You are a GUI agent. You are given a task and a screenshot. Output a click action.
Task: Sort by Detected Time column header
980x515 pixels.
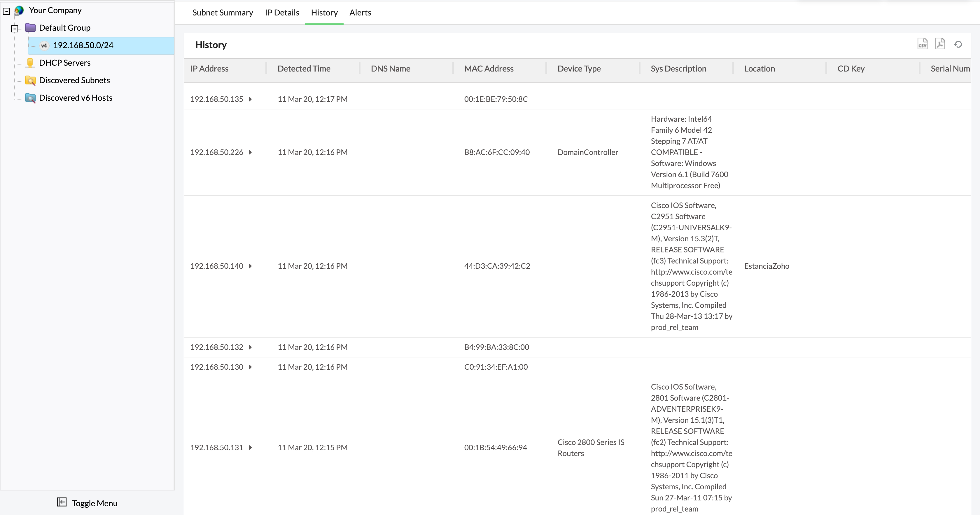(x=304, y=69)
